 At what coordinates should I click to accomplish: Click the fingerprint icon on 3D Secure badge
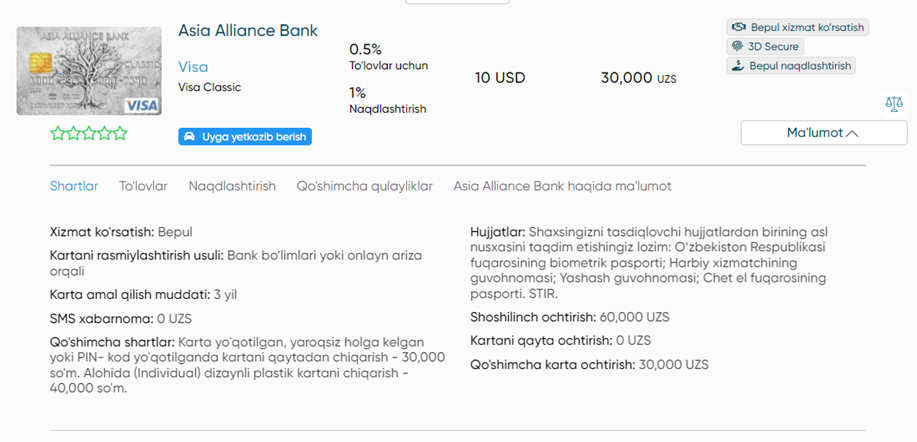737,46
